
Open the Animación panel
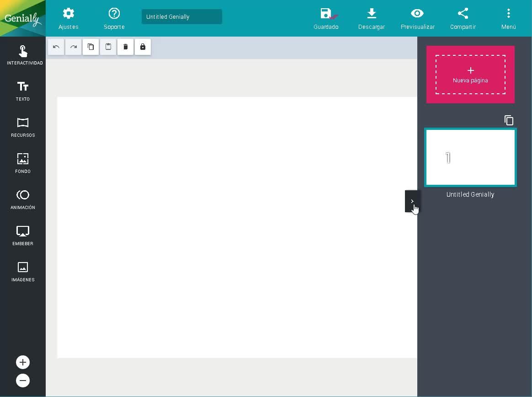click(23, 200)
